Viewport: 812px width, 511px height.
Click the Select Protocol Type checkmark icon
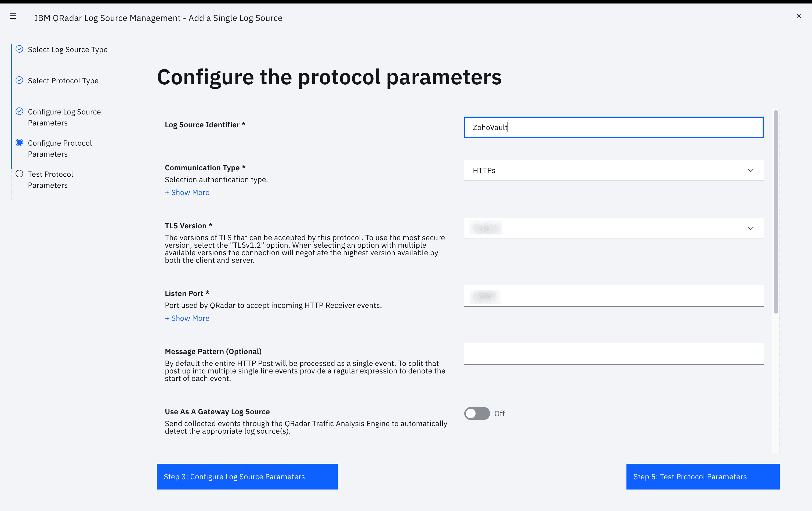click(x=20, y=80)
